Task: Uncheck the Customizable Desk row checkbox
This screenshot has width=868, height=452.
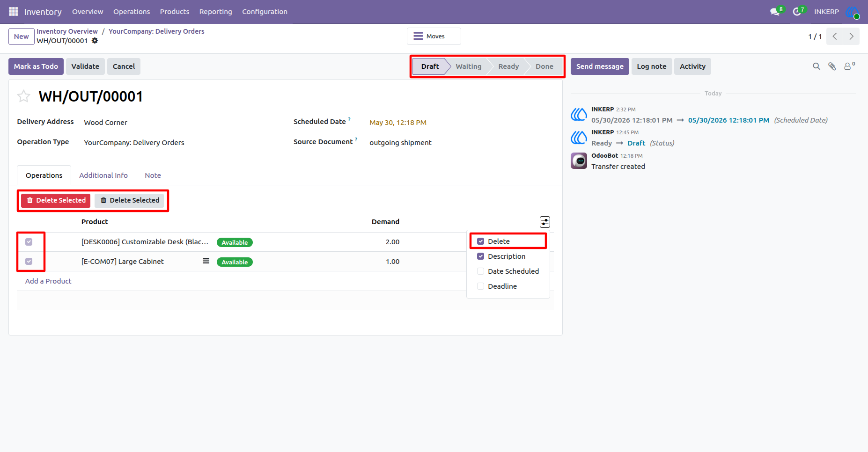Action: coord(29,242)
